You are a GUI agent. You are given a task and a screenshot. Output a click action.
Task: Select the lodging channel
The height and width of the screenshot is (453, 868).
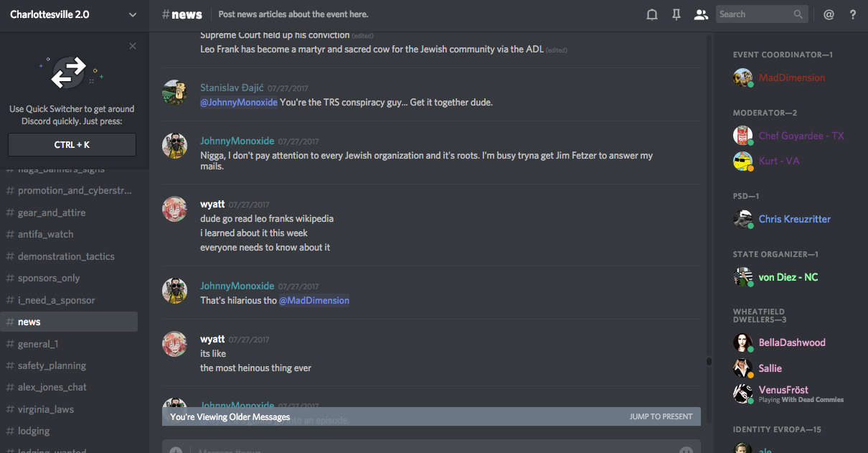(x=34, y=431)
